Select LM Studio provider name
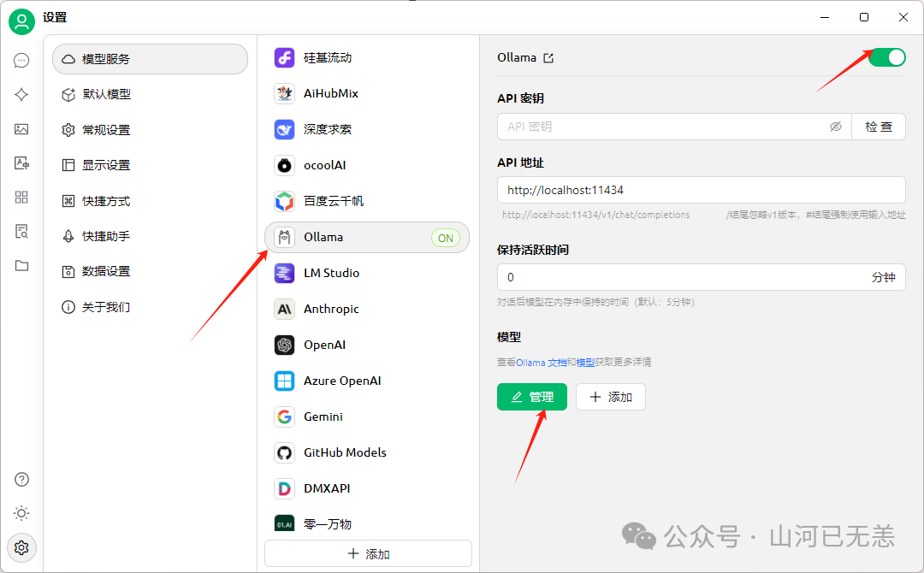 coord(331,274)
